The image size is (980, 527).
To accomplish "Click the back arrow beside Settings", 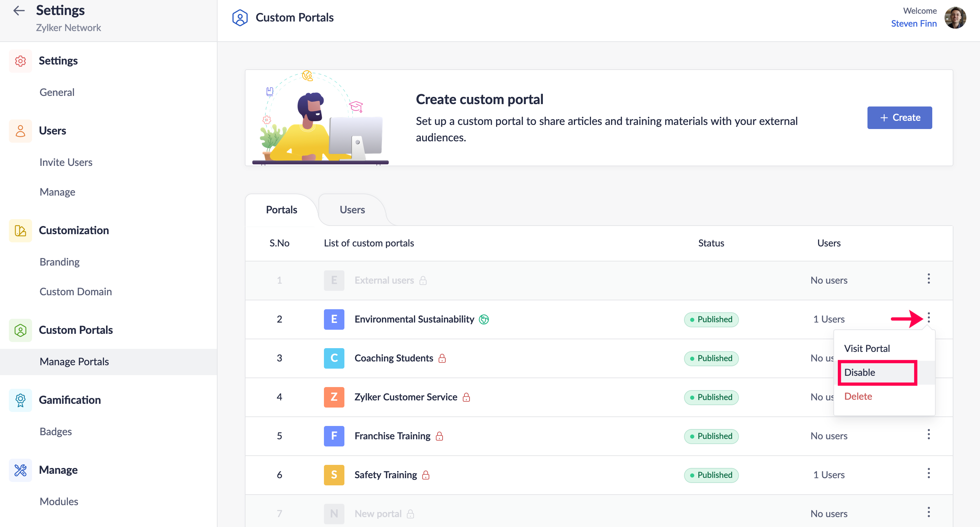I will tap(19, 11).
